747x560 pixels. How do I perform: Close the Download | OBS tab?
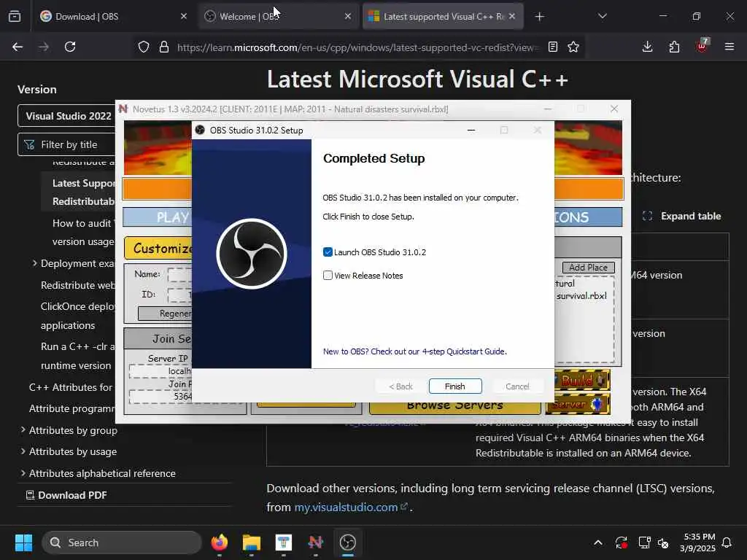coord(184,16)
